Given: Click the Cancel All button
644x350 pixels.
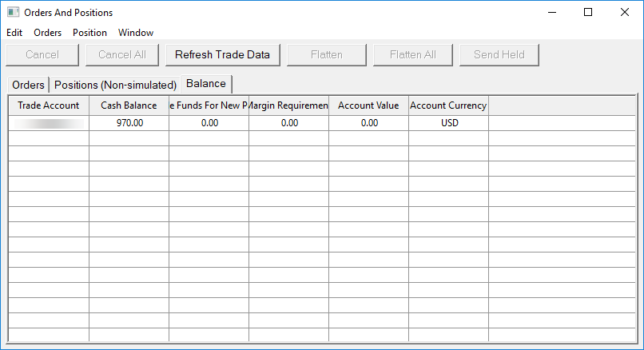Looking at the screenshot, I should click(x=122, y=54).
